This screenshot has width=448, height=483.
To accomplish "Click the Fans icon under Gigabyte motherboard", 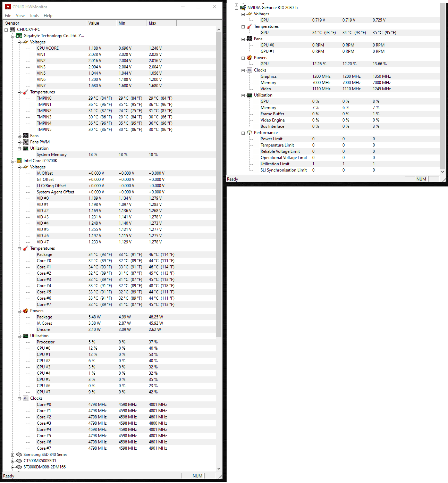I will point(26,136).
